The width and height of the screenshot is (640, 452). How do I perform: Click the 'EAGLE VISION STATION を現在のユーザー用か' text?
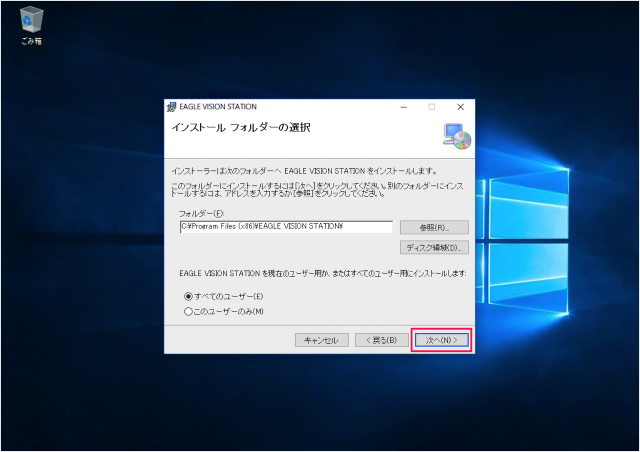(254, 273)
